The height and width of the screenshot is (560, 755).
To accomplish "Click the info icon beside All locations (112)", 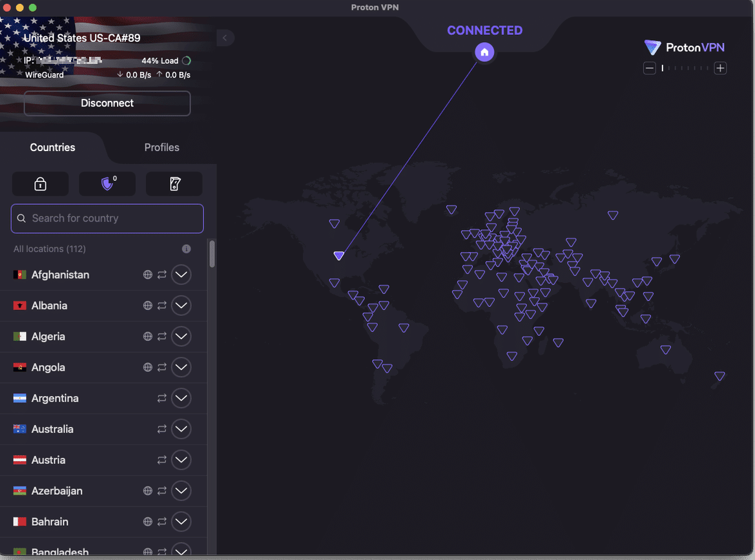I will pos(186,249).
